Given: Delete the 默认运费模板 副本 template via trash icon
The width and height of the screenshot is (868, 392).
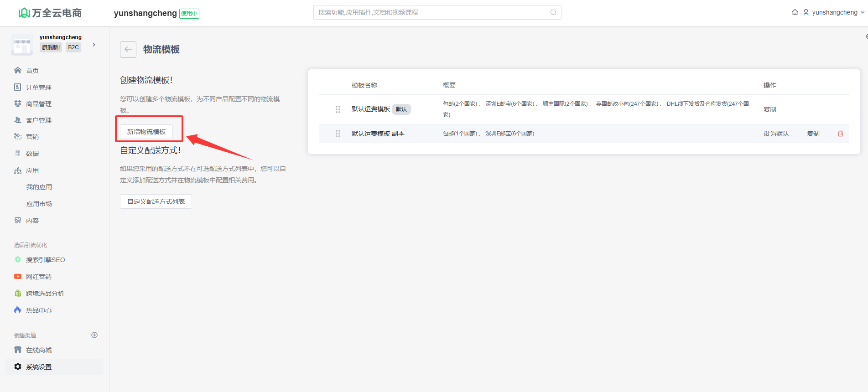Looking at the screenshot, I should coord(840,134).
